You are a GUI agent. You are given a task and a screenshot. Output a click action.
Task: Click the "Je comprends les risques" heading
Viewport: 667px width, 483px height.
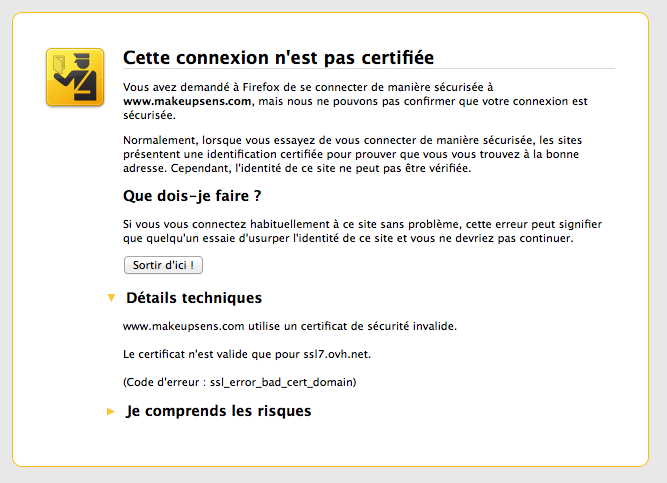point(218,411)
